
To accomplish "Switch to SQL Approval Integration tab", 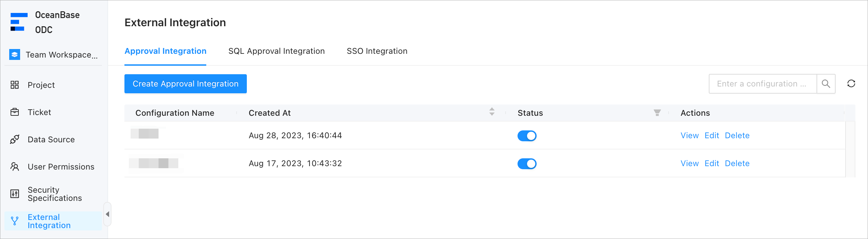I will click(x=276, y=51).
